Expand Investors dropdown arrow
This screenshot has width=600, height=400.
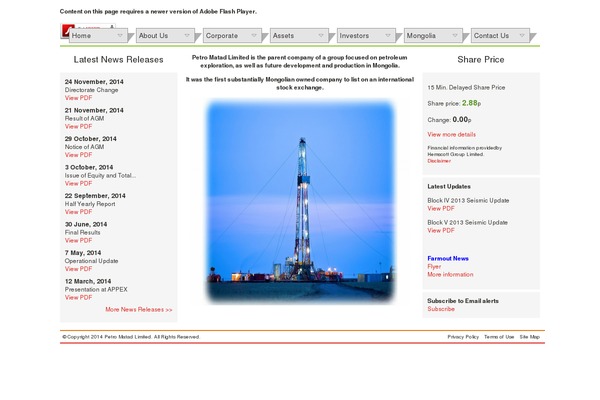tap(388, 35)
